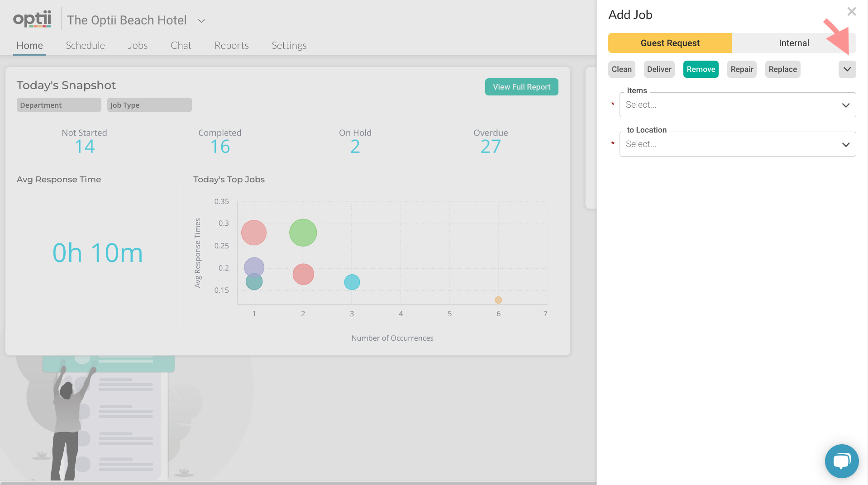Expand more job action types chevron
Viewport: 868px width, 485px height.
pos(847,69)
